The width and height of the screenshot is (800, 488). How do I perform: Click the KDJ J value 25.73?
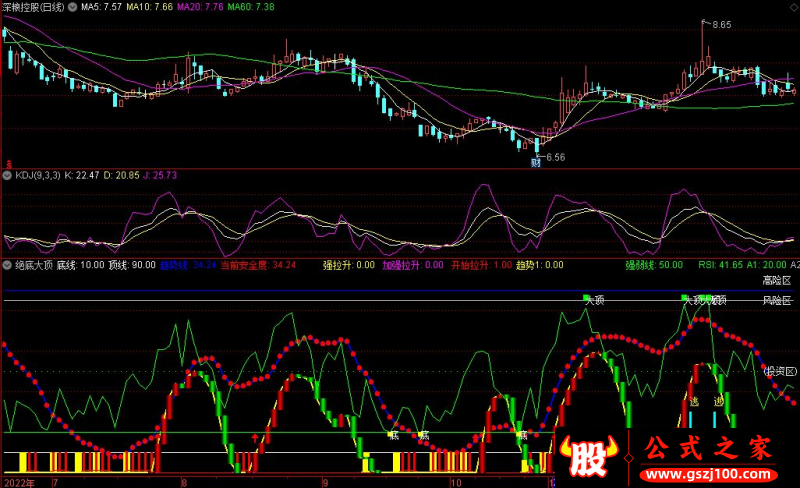[x=158, y=175]
